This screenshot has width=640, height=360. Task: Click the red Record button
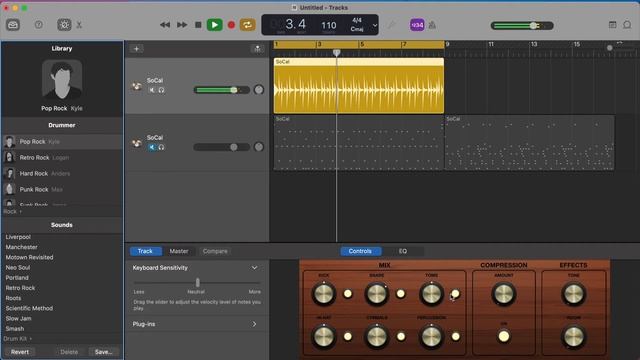click(231, 25)
